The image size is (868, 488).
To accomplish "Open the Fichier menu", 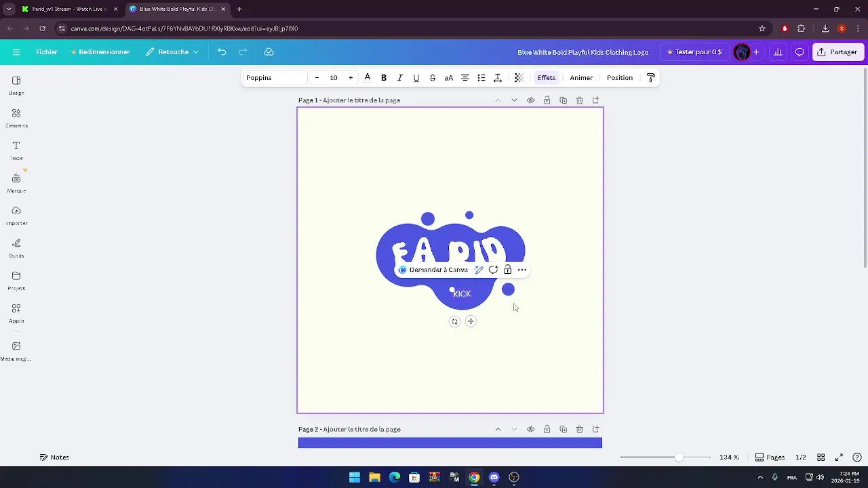I will pyautogui.click(x=47, y=52).
